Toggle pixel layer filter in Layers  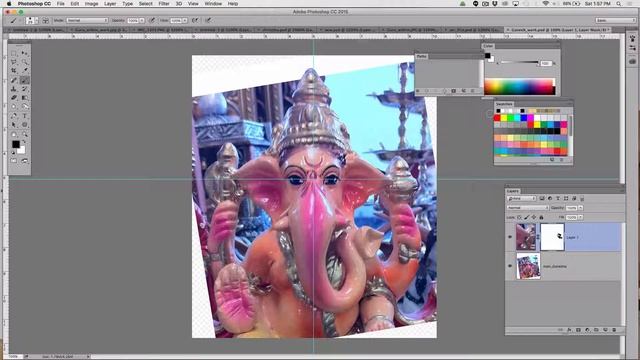click(542, 198)
